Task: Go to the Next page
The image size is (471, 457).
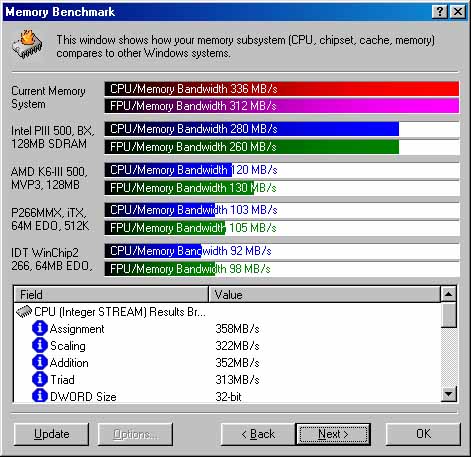Action: 333,434
